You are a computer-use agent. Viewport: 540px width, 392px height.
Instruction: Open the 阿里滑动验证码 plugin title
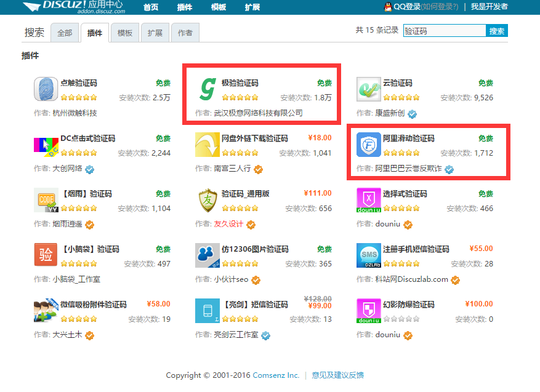click(409, 138)
